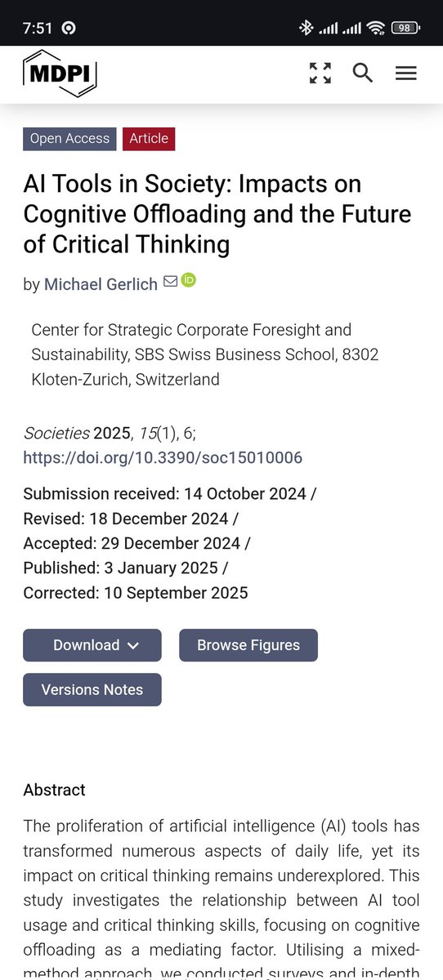Open search with the magnifier icon

[363, 73]
